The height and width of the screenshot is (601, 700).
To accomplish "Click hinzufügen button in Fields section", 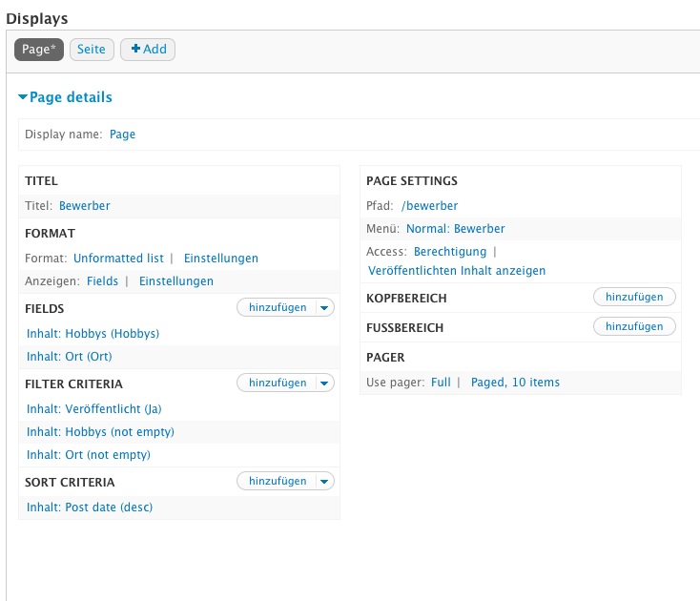I will click(x=278, y=307).
